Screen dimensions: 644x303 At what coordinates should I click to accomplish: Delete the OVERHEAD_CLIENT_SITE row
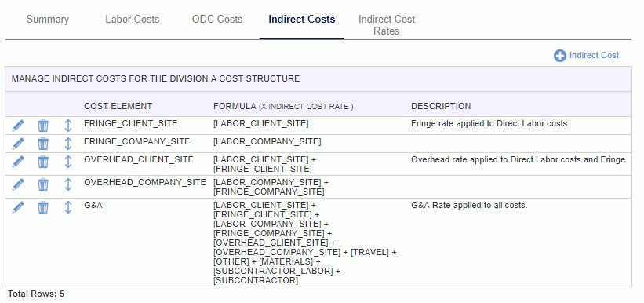(x=43, y=162)
